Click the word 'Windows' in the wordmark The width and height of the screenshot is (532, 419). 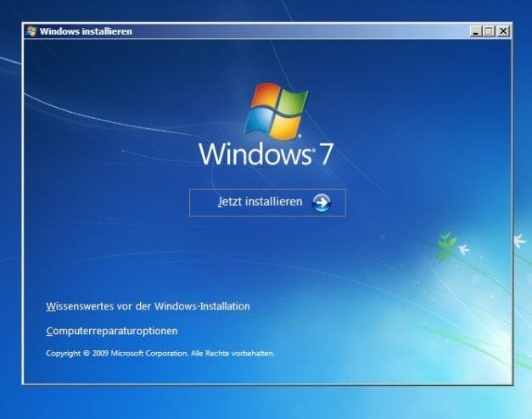255,154
